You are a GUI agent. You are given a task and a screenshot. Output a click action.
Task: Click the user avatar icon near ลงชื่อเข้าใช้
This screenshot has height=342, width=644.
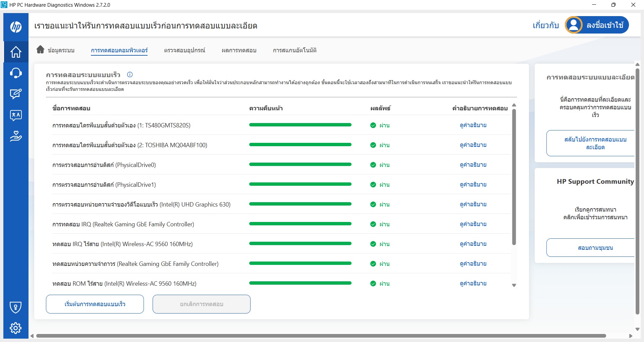coord(574,25)
